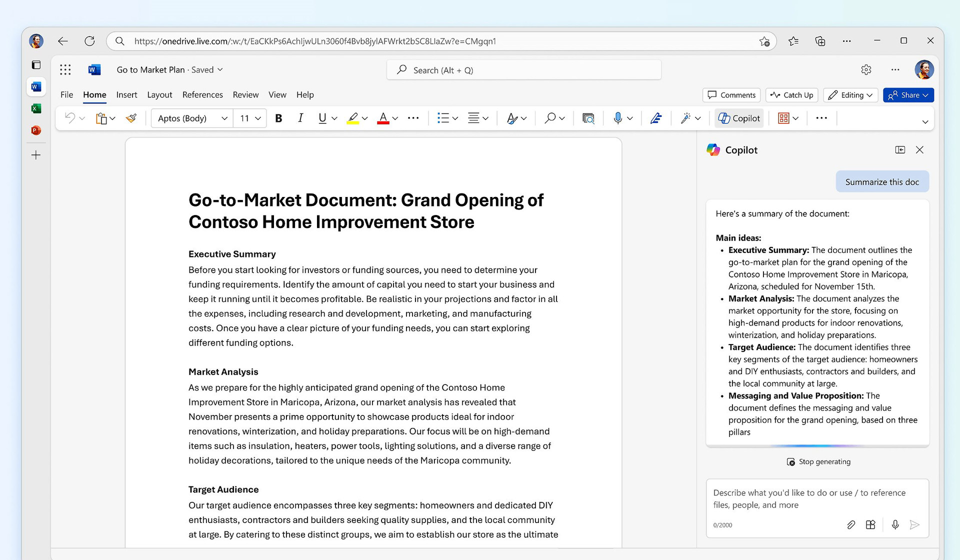This screenshot has height=560, width=960.
Task: Open the Styles icon
Action: pos(512,118)
